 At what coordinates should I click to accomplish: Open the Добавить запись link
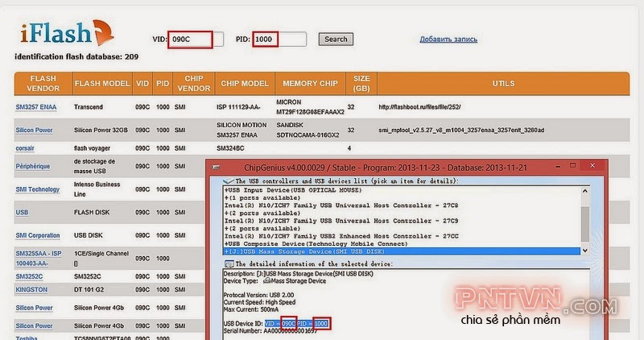448,39
